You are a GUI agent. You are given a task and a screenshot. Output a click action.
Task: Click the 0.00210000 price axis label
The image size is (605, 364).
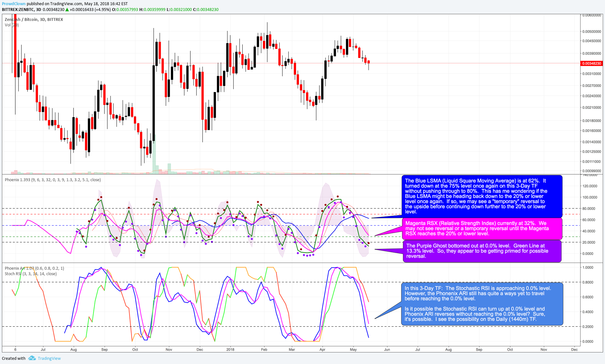591,107
